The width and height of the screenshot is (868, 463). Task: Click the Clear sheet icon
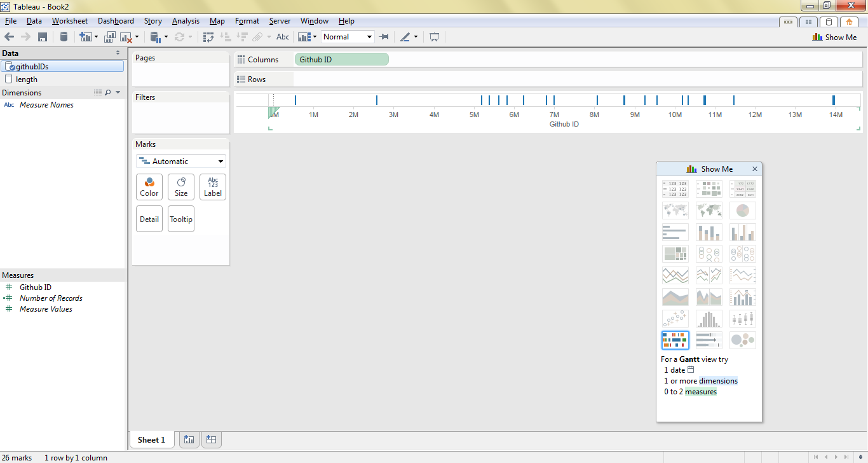[126, 37]
